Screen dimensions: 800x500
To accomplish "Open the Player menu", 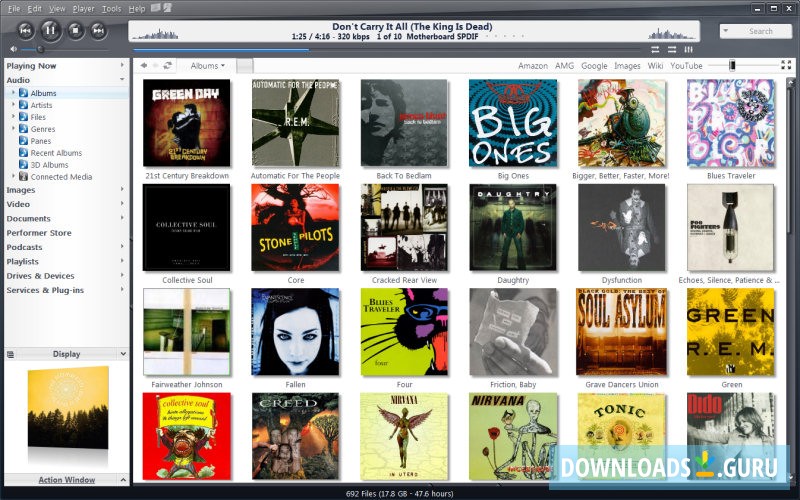I will pyautogui.click(x=84, y=9).
